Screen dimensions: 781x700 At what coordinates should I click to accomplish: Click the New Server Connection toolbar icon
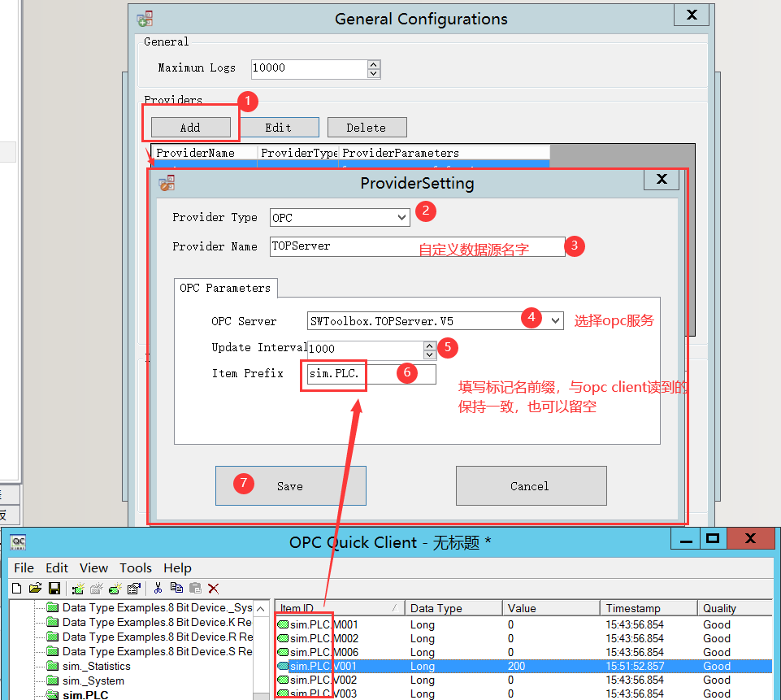[78, 588]
